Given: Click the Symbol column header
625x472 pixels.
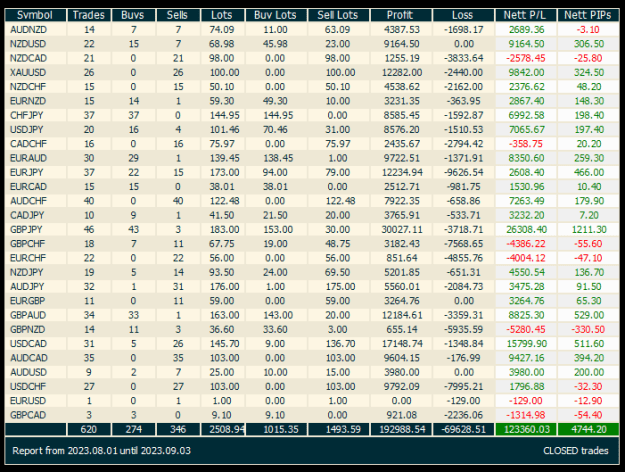Looking at the screenshot, I should pyautogui.click(x=35, y=15).
